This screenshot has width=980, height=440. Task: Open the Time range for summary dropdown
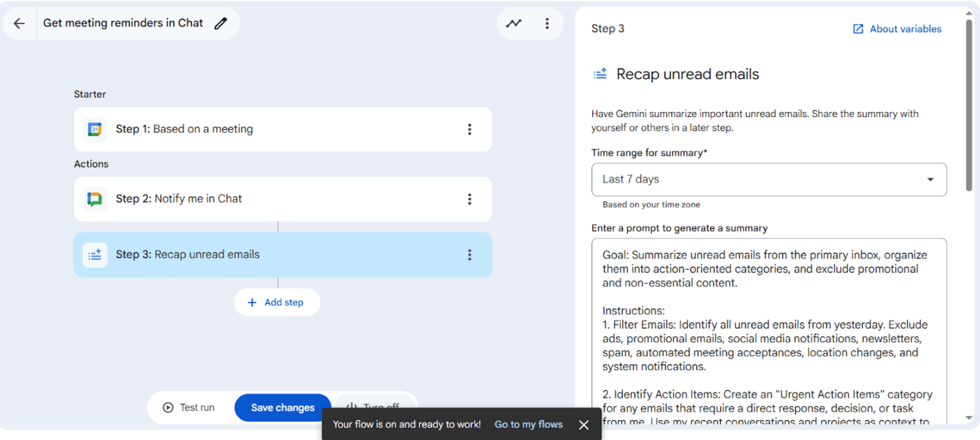point(769,179)
